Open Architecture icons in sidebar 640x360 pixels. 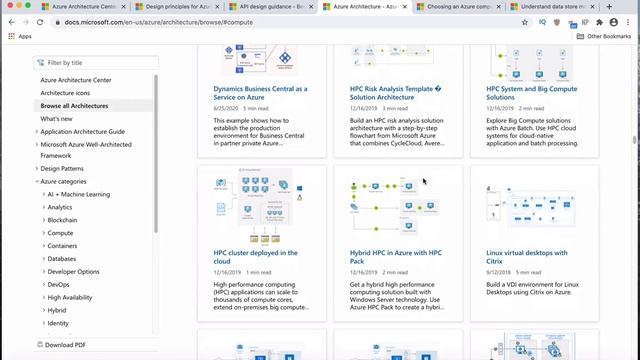point(65,93)
